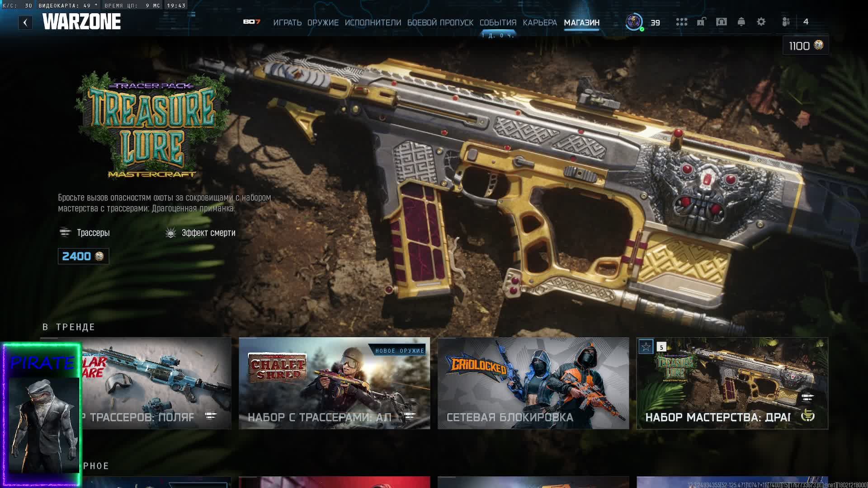Click the unlock padlock icon
Screen dimensions: 868x488
(701, 22)
